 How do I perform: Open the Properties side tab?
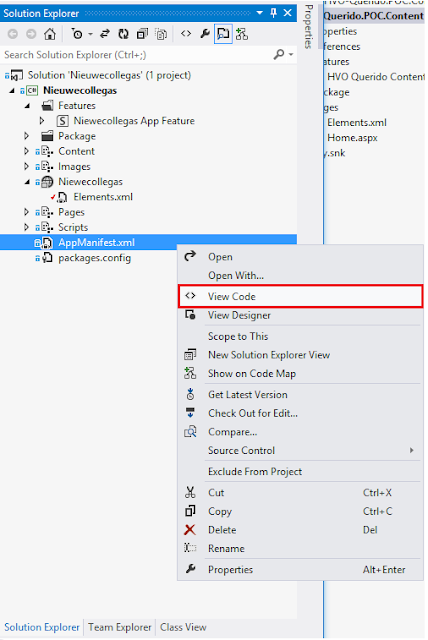tap(309, 27)
